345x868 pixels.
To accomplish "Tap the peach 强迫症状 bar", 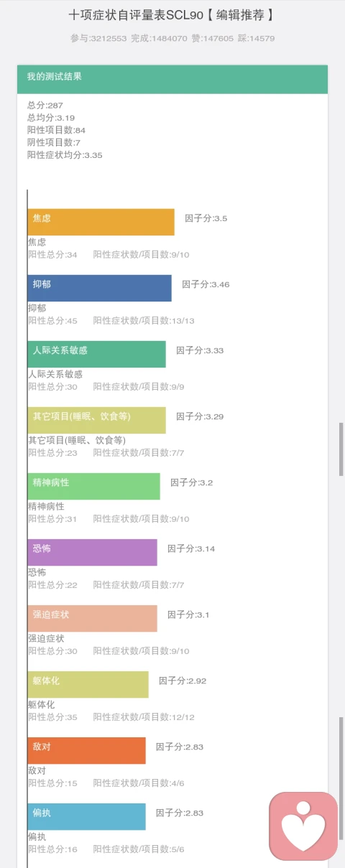I will 92,618.
